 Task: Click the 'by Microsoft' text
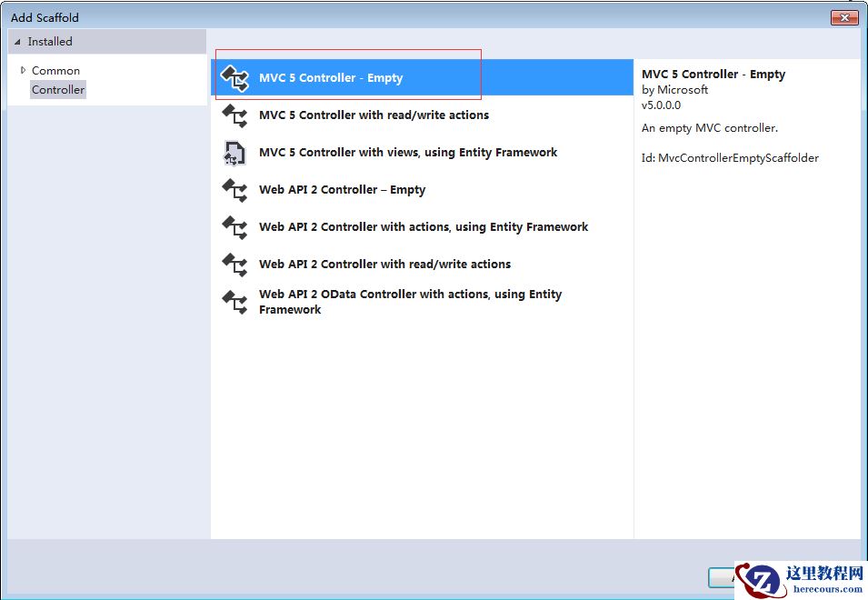click(674, 90)
